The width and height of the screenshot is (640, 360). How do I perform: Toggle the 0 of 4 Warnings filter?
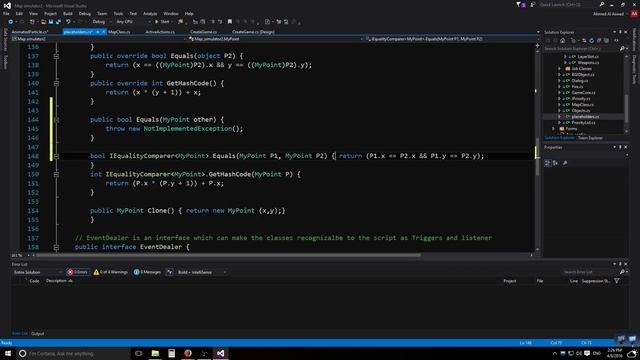point(110,272)
